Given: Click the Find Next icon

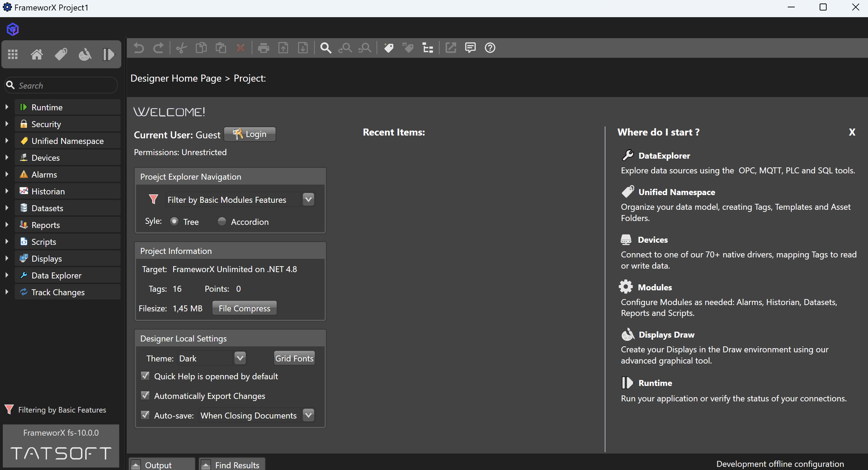Looking at the screenshot, I should coord(365,48).
